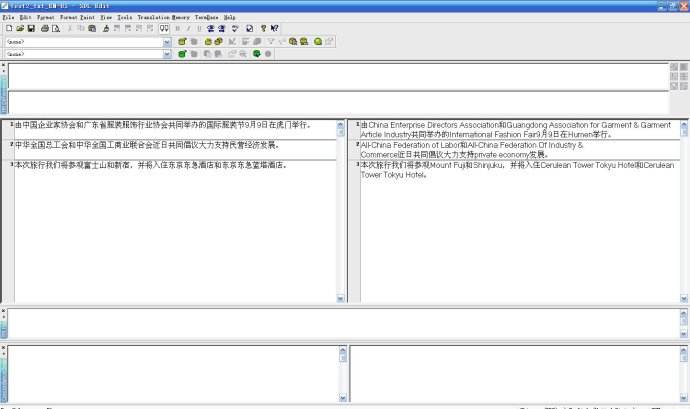Click the target pane scrollbar down arrow
The image size is (690, 409).
pos(684,298)
